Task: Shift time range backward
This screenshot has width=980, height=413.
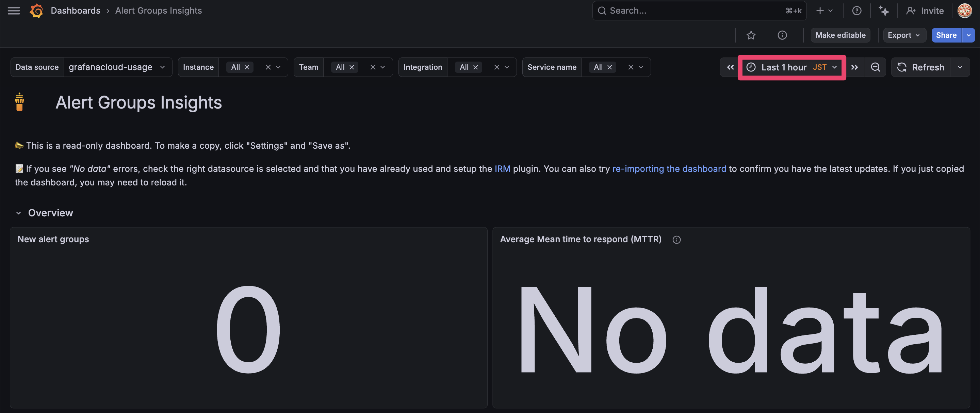Action: pos(730,67)
